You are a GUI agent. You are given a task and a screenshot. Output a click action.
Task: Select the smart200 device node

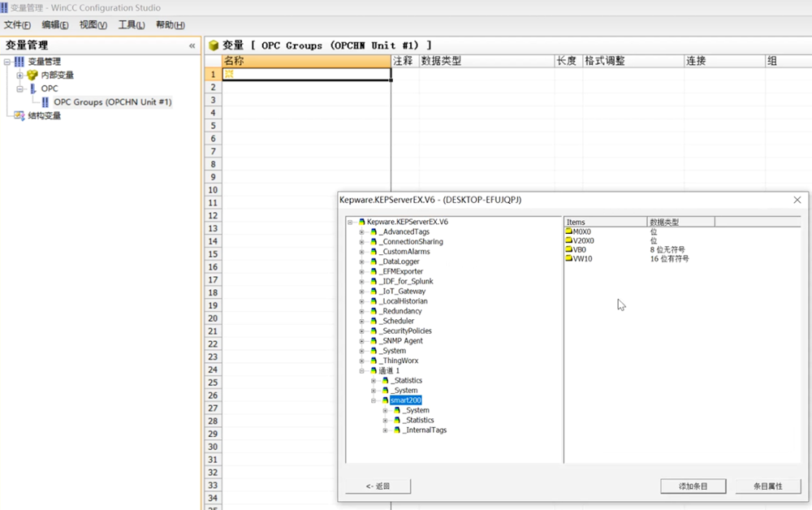405,400
